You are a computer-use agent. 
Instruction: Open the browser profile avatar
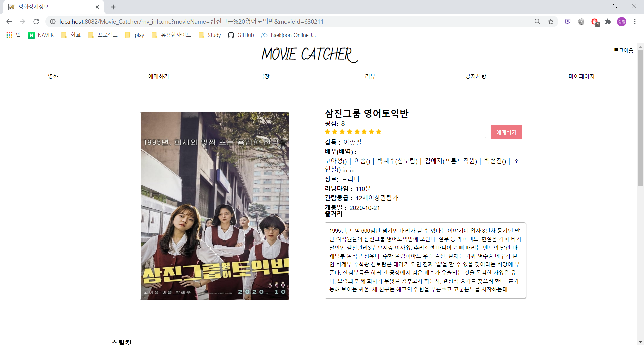621,21
